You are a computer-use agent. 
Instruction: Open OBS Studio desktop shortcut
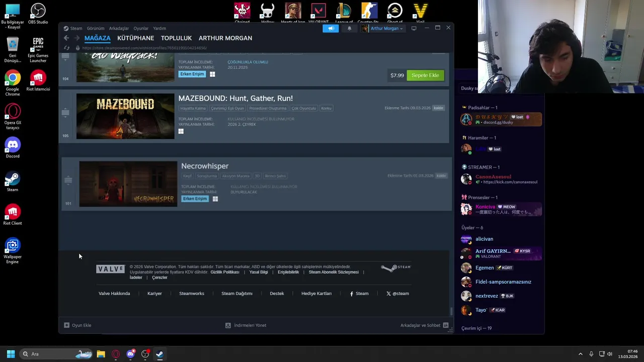(x=38, y=15)
